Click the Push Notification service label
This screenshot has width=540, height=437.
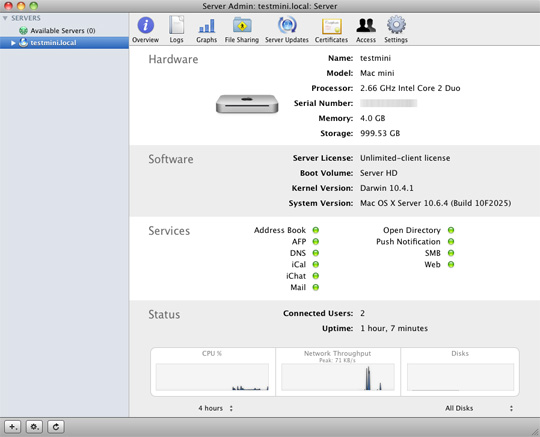(408, 241)
